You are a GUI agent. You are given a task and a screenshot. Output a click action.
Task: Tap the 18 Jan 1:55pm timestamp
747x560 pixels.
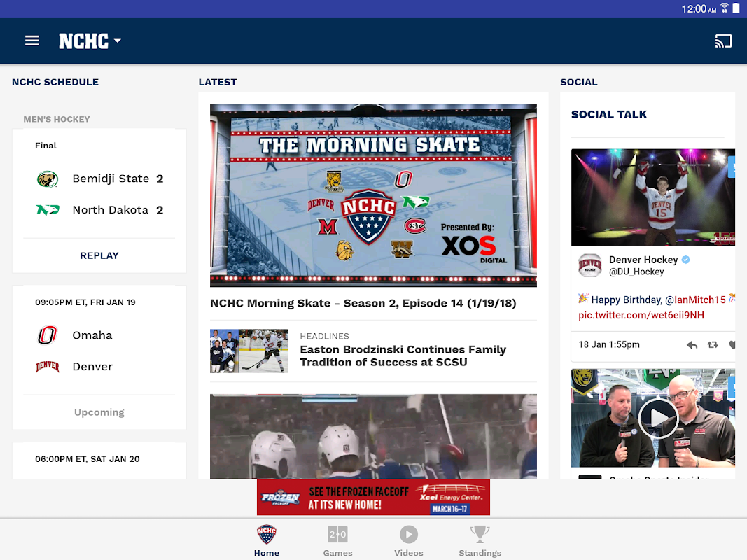point(609,345)
